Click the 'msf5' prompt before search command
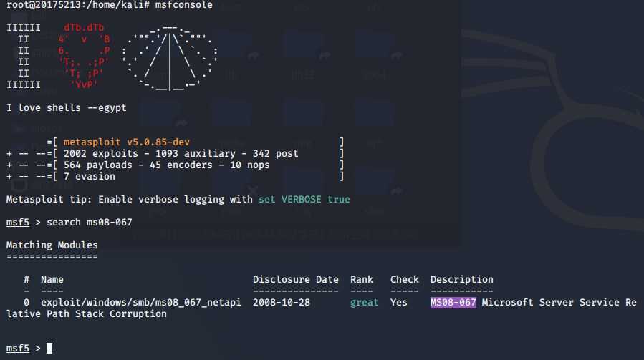Screen dimensions: 644x360 click(18, 223)
